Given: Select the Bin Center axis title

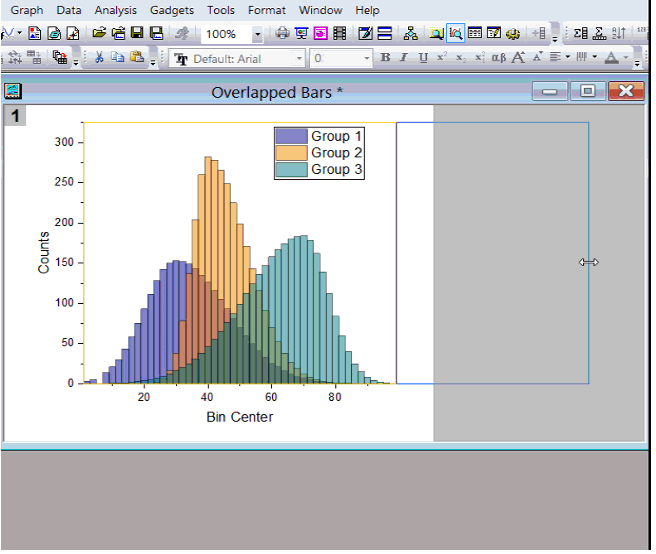Looking at the screenshot, I should [x=240, y=417].
